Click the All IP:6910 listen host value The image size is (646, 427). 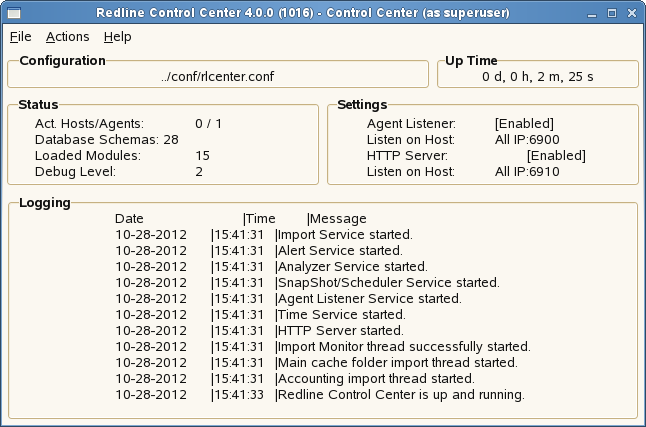click(x=527, y=172)
